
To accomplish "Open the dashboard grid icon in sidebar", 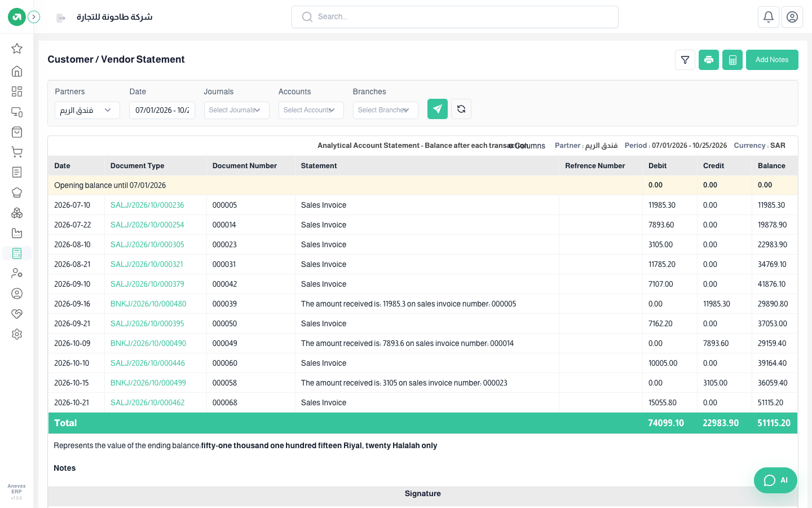I will coord(17,91).
